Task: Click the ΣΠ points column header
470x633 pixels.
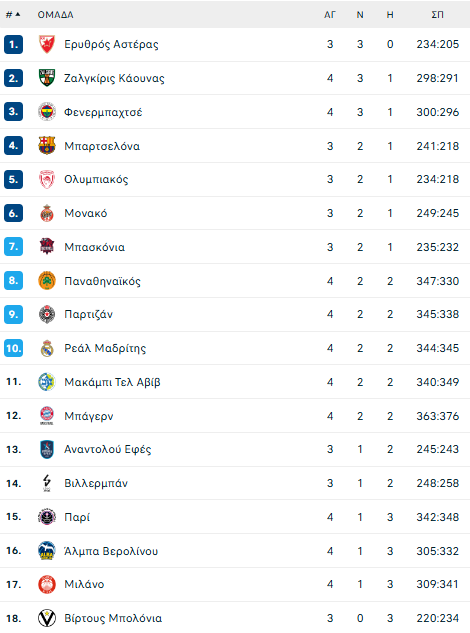Action: pyautogui.click(x=437, y=15)
